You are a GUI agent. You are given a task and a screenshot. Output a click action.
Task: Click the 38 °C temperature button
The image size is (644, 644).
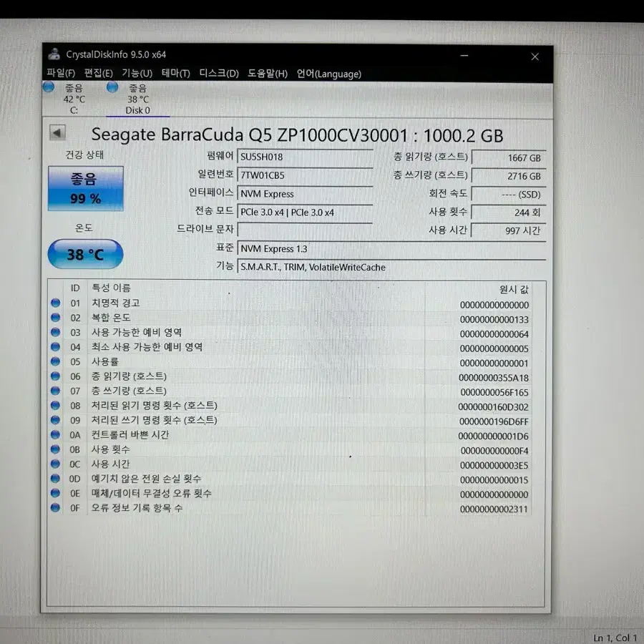(x=85, y=254)
